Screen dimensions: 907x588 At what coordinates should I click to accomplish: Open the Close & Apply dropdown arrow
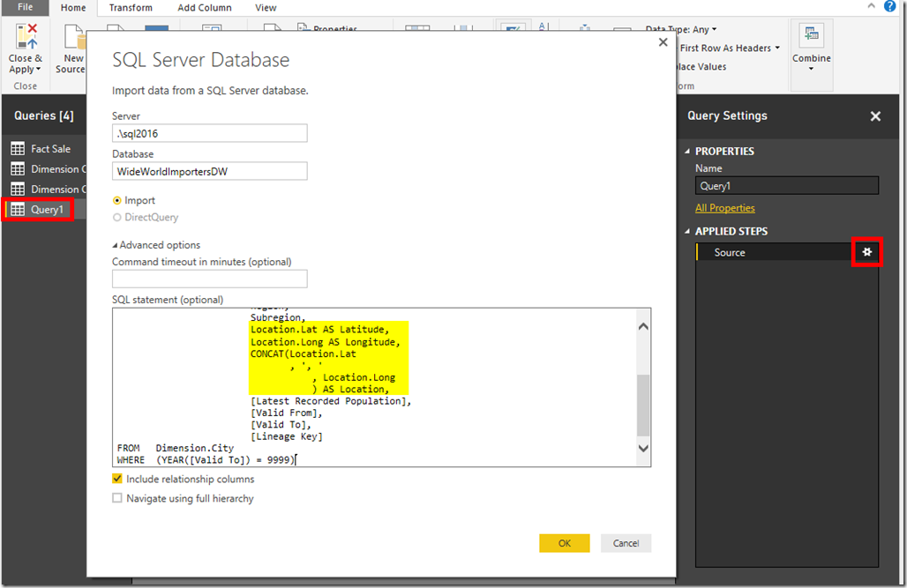[38, 70]
